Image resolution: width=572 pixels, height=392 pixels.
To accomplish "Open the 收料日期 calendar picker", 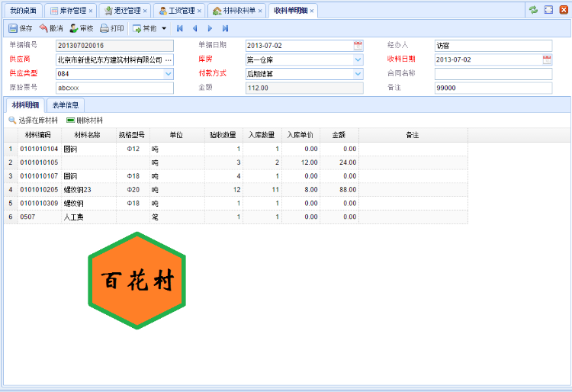I will click(x=547, y=59).
